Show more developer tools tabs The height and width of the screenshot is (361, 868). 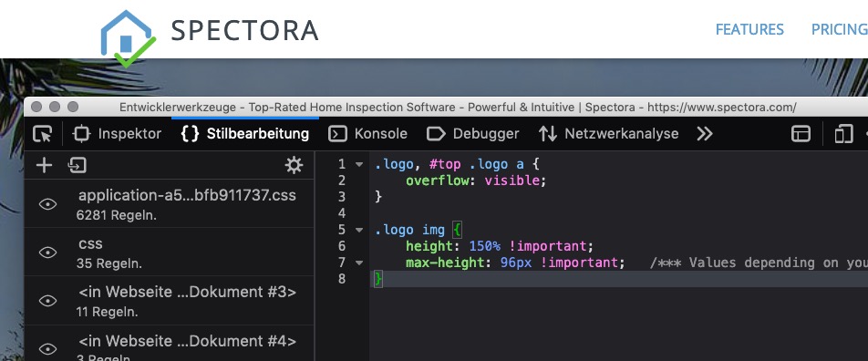click(x=704, y=134)
